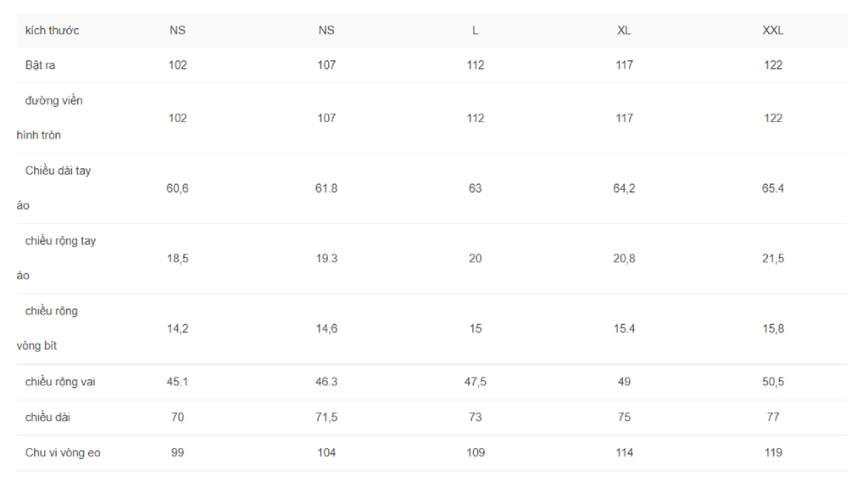The height and width of the screenshot is (487, 868).
Task: Click the 'chiều dài' row label
Action: point(47,417)
